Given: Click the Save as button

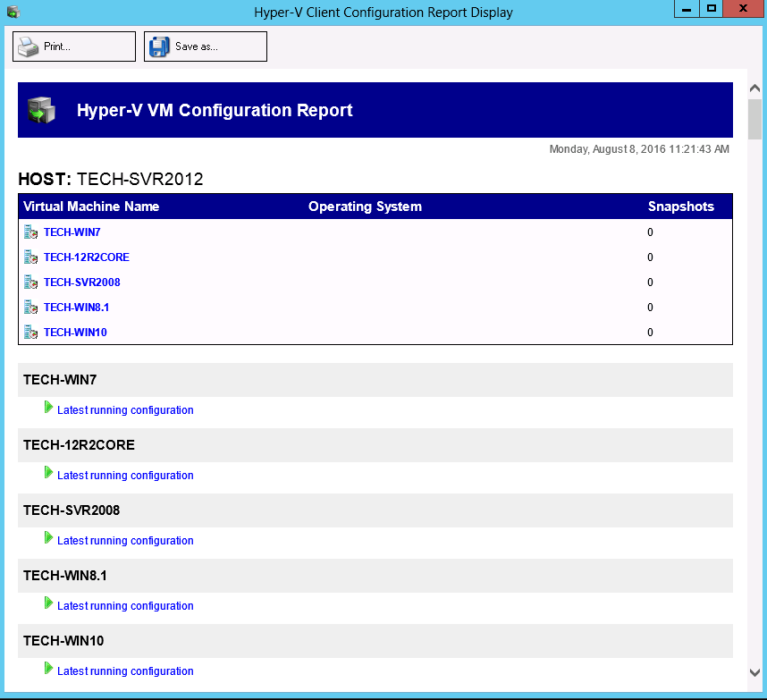Looking at the screenshot, I should 205,46.
